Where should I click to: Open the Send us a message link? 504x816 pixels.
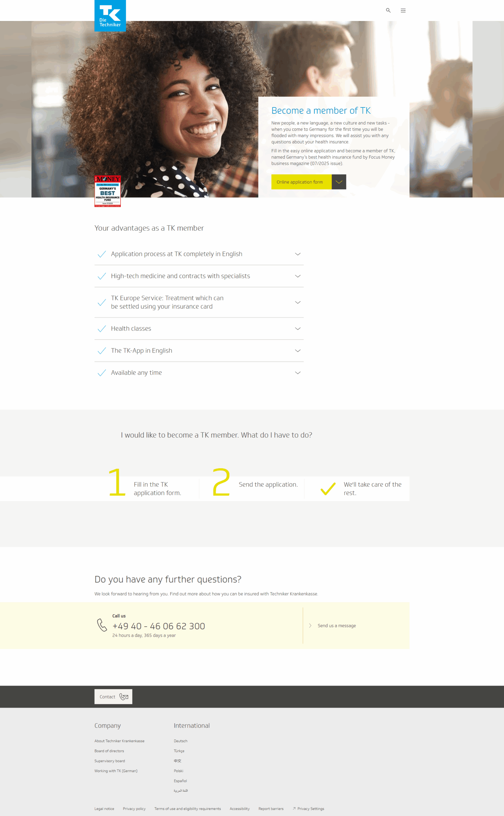337,626
